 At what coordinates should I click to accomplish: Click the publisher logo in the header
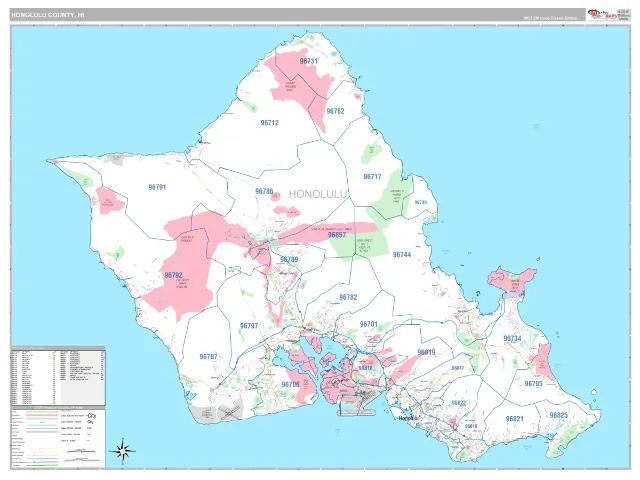coord(602,15)
